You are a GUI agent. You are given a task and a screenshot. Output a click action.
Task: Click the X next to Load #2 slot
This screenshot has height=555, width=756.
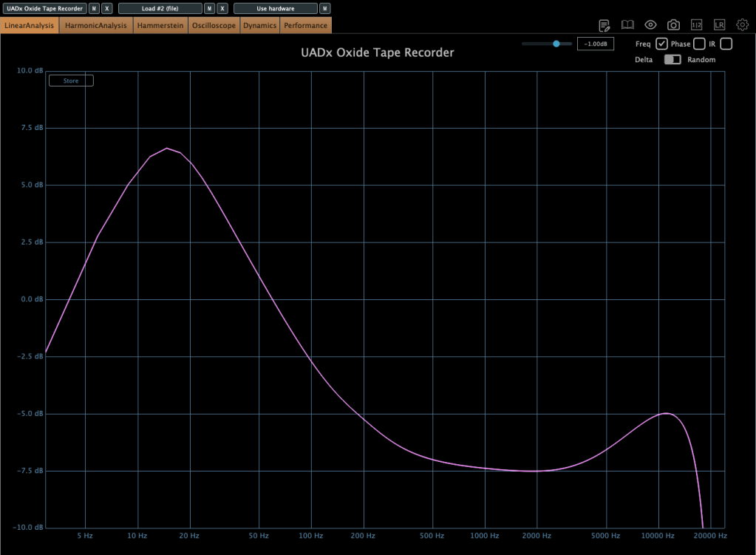(222, 9)
